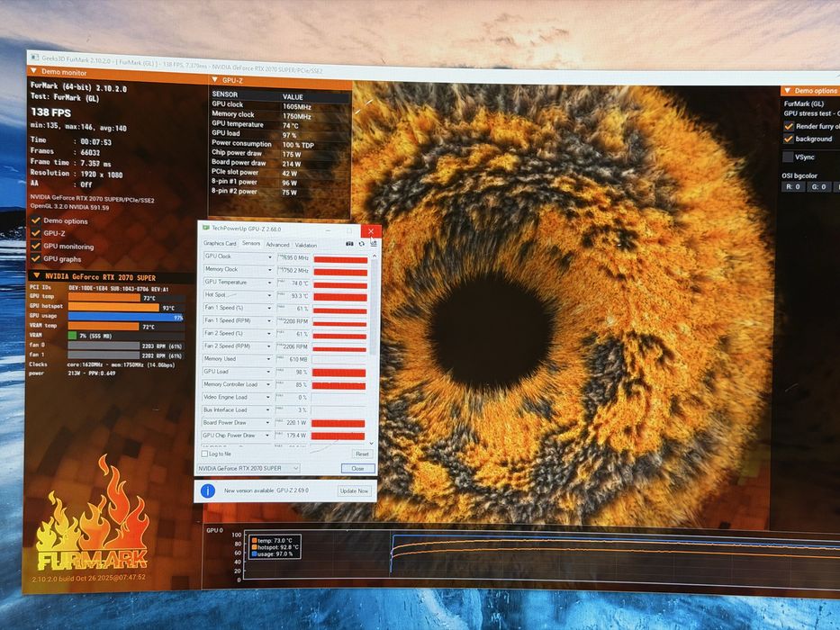Close GPU-Z with the red X
Viewport: 840px width, 630px height.
click(x=371, y=231)
